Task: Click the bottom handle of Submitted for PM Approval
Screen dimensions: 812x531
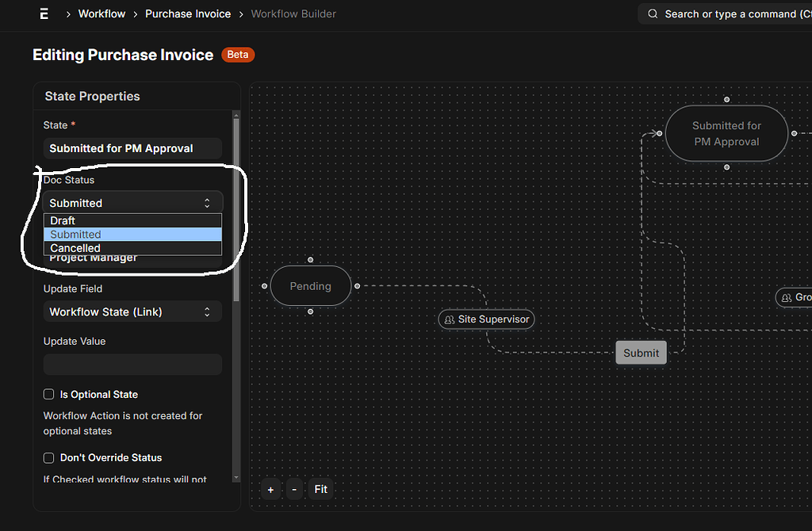Action: coord(726,167)
